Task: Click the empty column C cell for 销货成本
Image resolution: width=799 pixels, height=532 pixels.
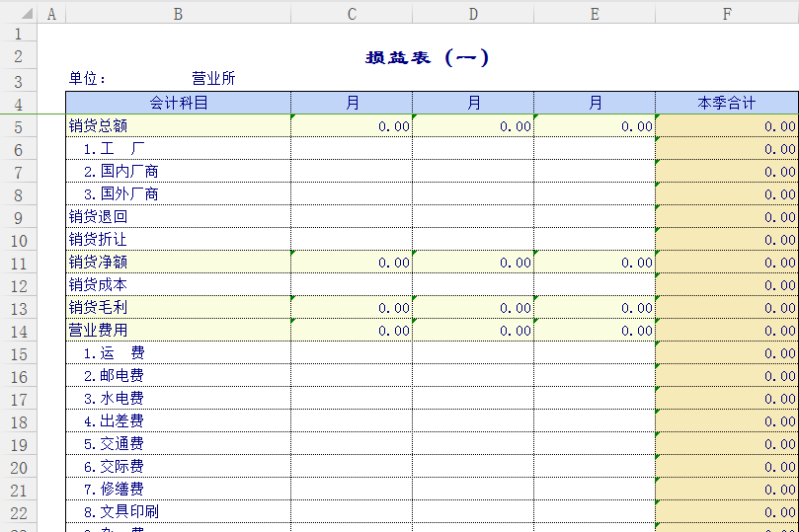Action: click(x=352, y=285)
